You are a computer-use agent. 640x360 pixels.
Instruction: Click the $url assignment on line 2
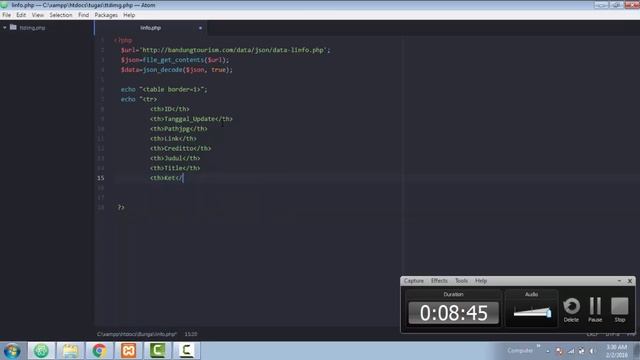pos(225,50)
